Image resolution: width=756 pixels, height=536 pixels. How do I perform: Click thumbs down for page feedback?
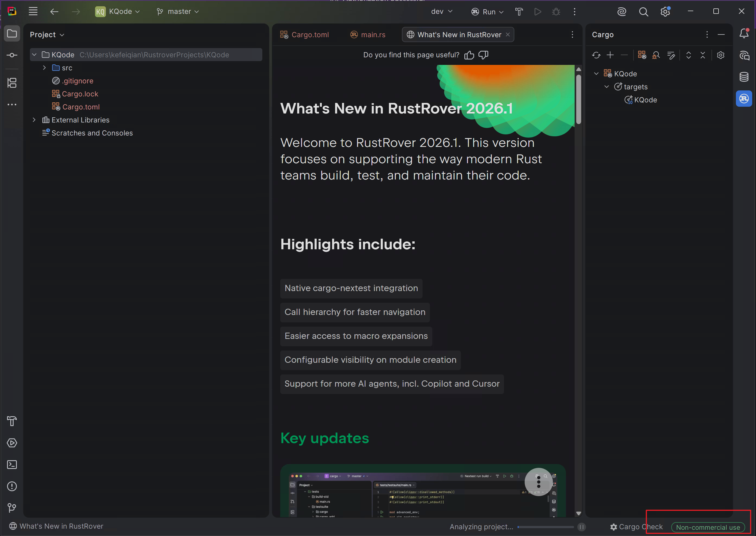pyautogui.click(x=483, y=55)
